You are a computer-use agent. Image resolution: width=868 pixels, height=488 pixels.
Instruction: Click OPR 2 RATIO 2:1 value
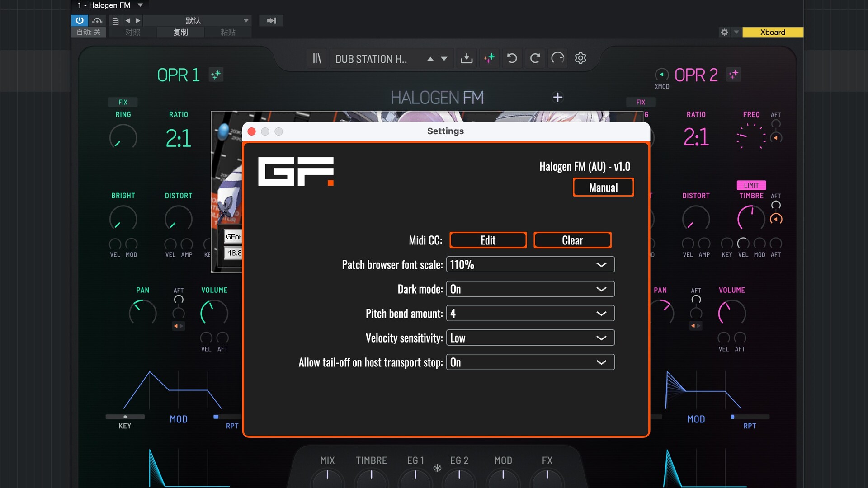click(696, 137)
